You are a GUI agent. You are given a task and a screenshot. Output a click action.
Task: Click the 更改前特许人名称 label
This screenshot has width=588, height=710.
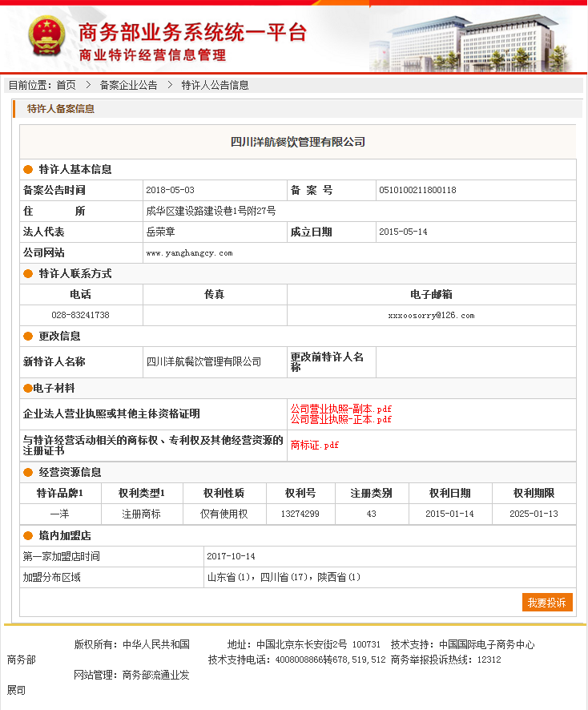click(x=327, y=361)
